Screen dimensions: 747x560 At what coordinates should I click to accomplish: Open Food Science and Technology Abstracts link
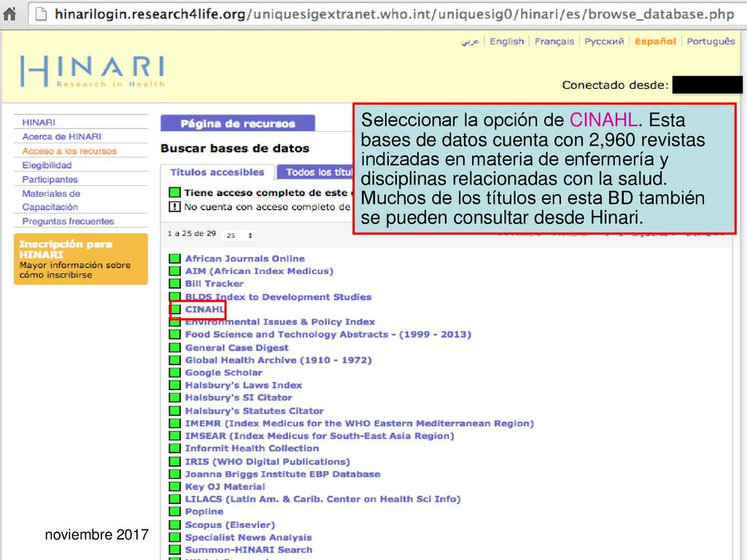(328, 335)
